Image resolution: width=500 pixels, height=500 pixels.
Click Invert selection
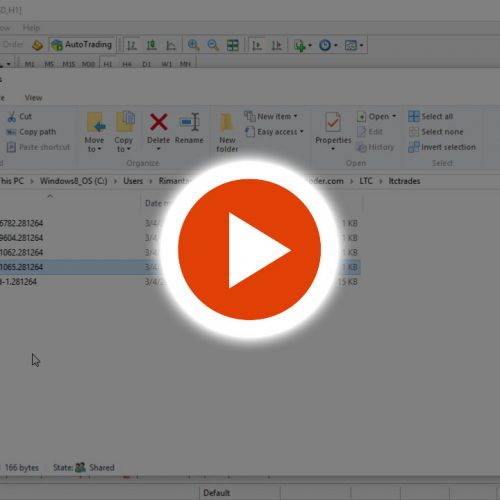(x=442, y=147)
